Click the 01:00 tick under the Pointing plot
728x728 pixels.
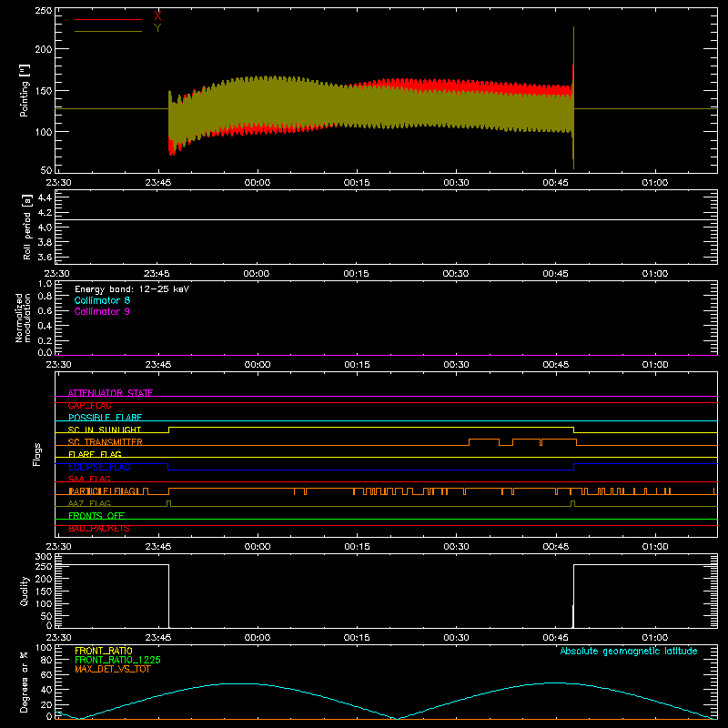(654, 183)
